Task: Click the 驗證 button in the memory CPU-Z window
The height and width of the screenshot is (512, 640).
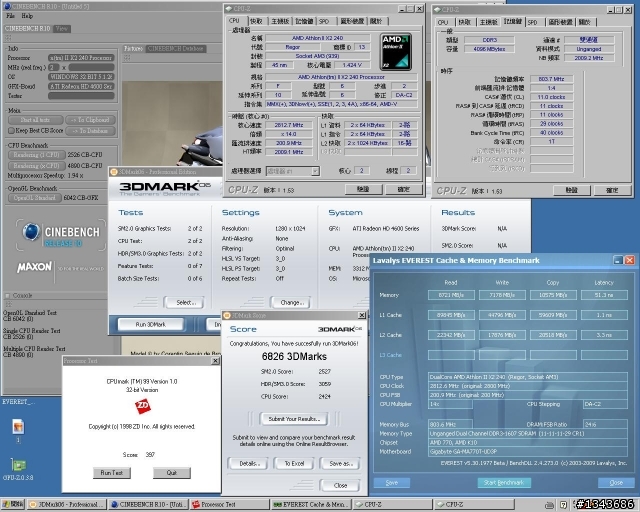Action: [x=571, y=190]
